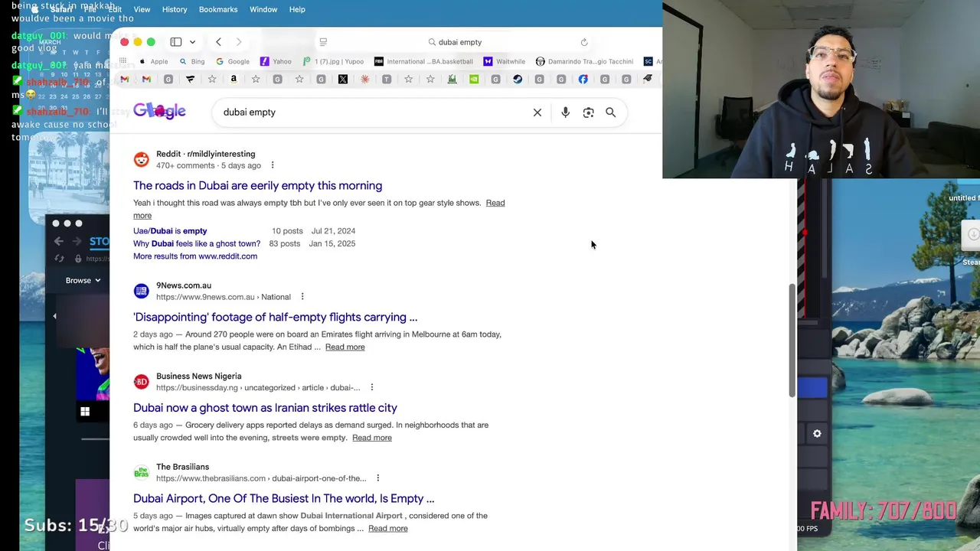Screen dimensions: 980x551
Task: Reload the page in Safari
Action: [x=584, y=42]
